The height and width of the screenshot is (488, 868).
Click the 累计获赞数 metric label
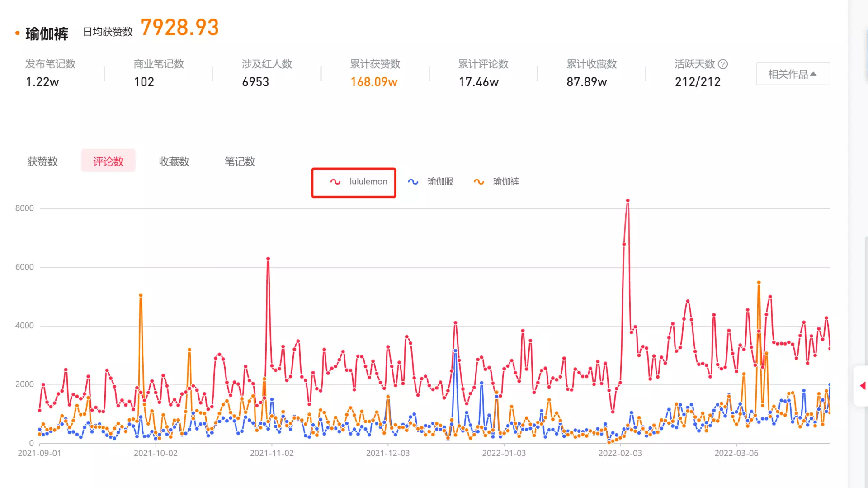click(x=375, y=64)
